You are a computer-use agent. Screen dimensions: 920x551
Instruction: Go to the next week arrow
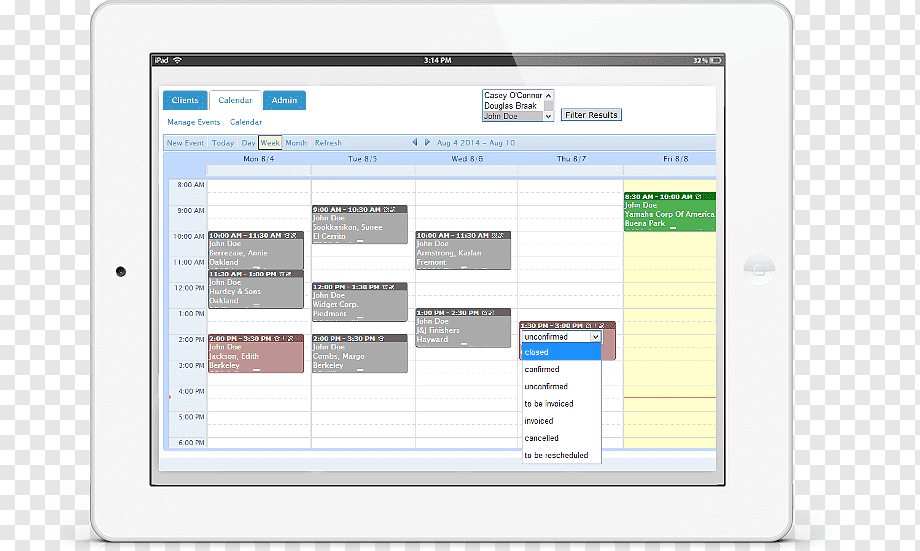click(427, 142)
